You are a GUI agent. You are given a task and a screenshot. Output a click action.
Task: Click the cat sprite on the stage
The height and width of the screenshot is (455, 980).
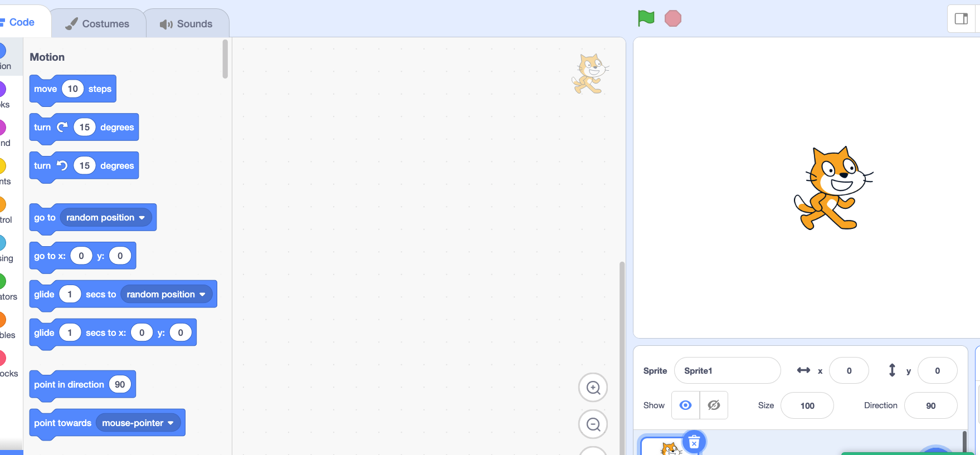(833, 188)
